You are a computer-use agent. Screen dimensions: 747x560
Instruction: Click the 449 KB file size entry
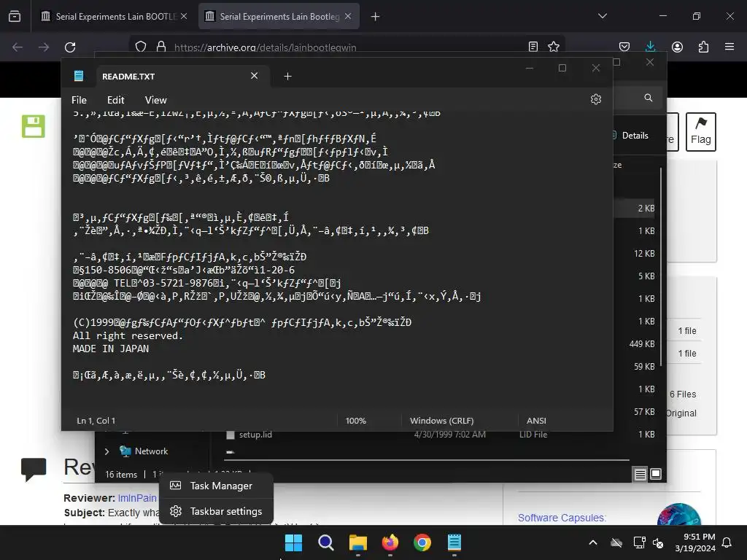(x=642, y=344)
